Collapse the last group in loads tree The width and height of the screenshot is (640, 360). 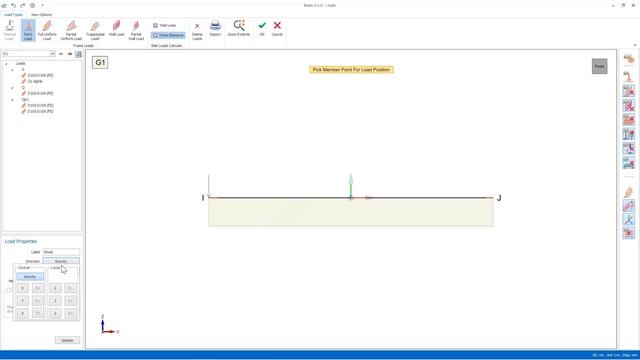12,100
